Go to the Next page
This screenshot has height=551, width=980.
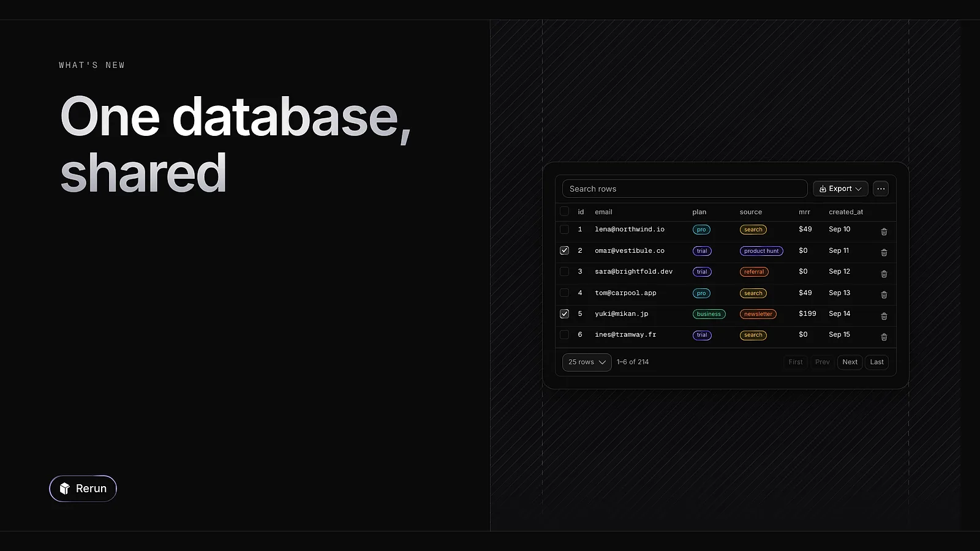[x=850, y=362]
